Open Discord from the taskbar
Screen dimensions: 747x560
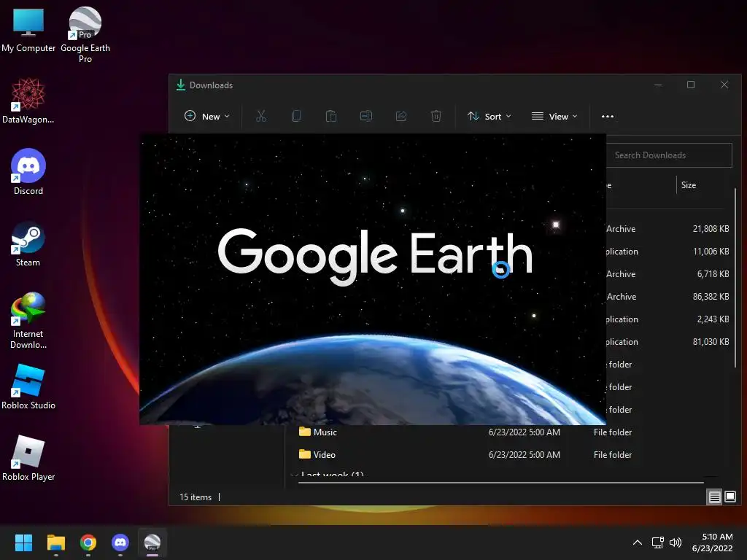pos(120,542)
